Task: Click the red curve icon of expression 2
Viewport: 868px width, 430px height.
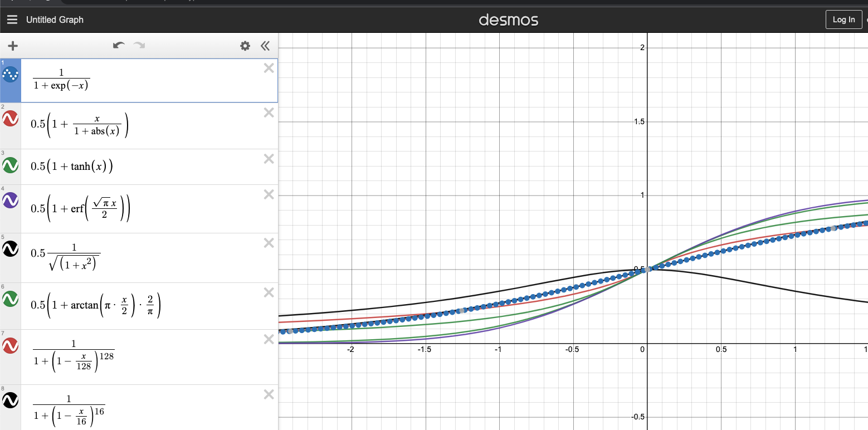Action: [10, 119]
